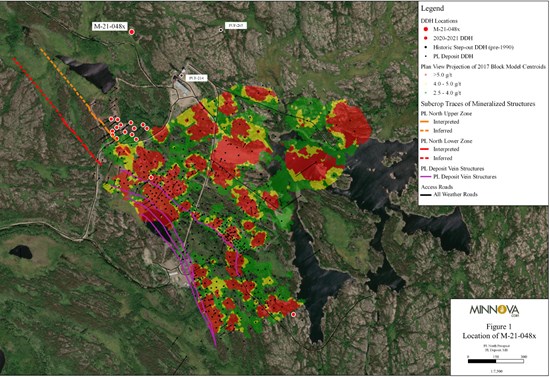Screen dimensions: 550x377
Task: Select the large red dot beside M-21-048x in legend
Action: pyautogui.click(x=426, y=29)
